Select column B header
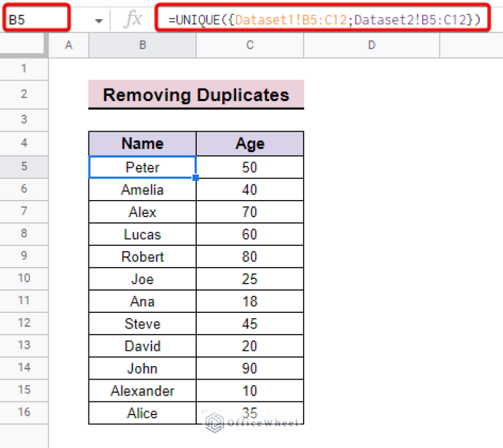This screenshot has height=448, width=503. [x=142, y=45]
